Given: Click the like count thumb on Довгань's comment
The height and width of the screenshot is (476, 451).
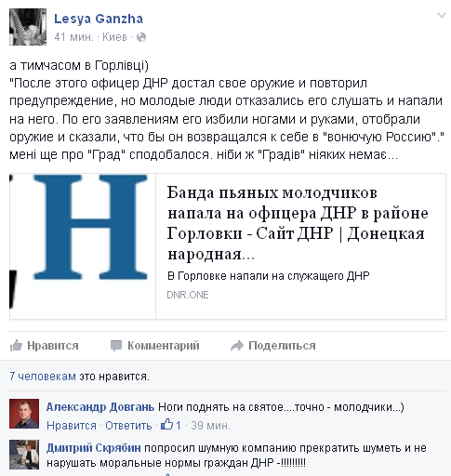Looking at the screenshot, I should pyautogui.click(x=166, y=424).
